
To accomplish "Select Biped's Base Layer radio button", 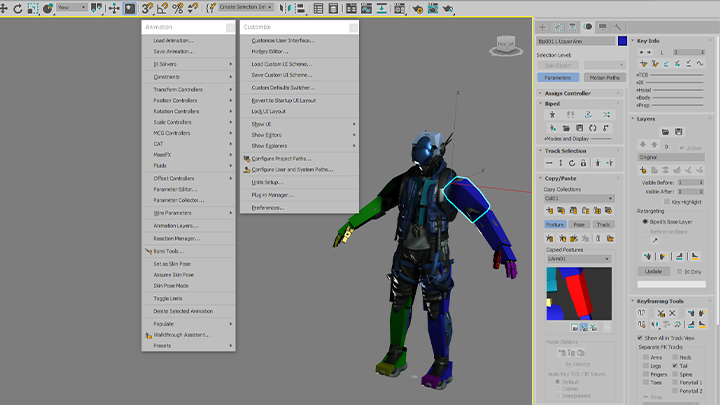I will (x=645, y=222).
